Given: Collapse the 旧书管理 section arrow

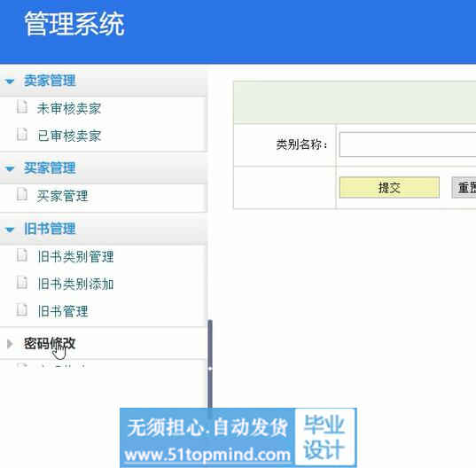Looking at the screenshot, I should (10, 230).
